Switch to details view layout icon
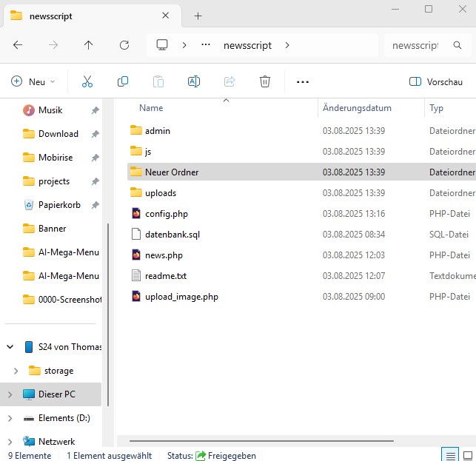Image resolution: width=476 pixels, height=461 pixels. click(x=449, y=454)
